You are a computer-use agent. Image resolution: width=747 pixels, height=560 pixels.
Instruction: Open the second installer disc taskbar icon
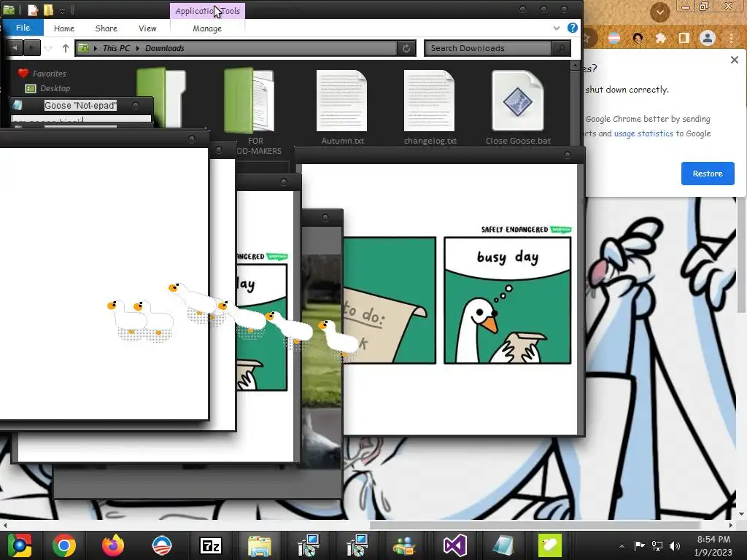(357, 545)
